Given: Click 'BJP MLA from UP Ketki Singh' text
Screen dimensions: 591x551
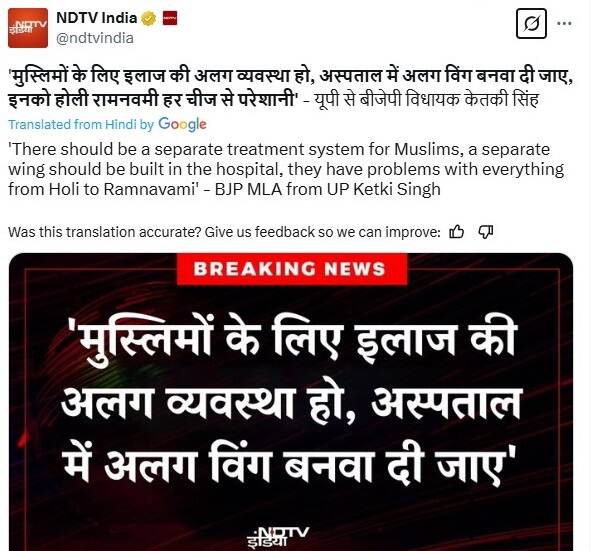Looking at the screenshot, I should (x=328, y=189).
